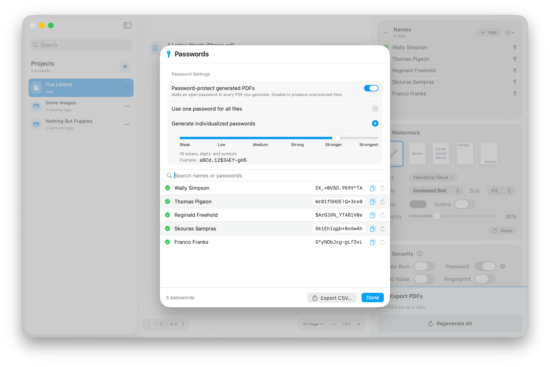Click the Security info icon
Screen dimensions: 550x367
(x=420, y=253)
